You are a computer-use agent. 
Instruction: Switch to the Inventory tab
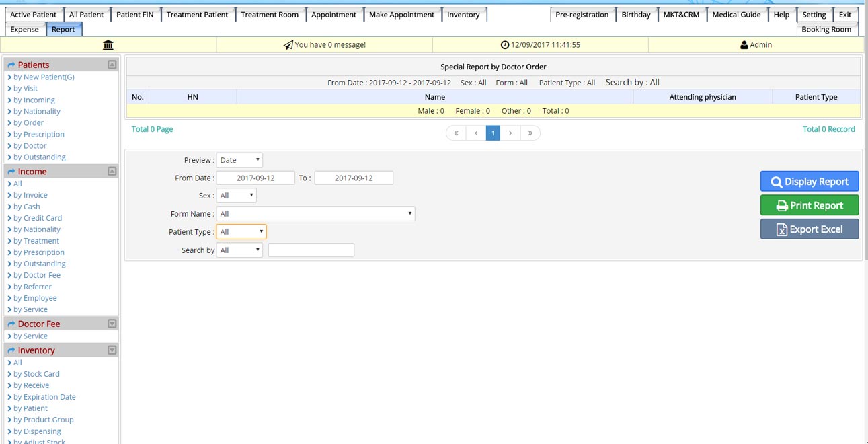point(463,15)
